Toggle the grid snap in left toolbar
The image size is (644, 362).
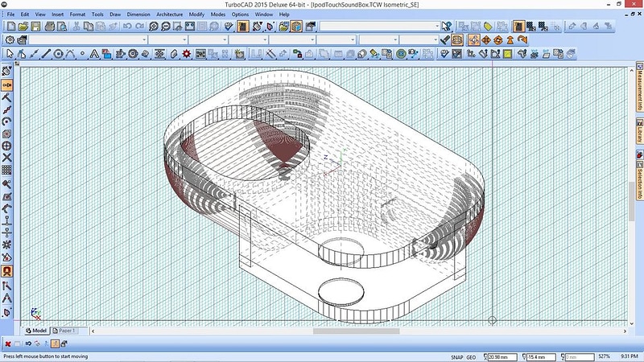coord(7,170)
